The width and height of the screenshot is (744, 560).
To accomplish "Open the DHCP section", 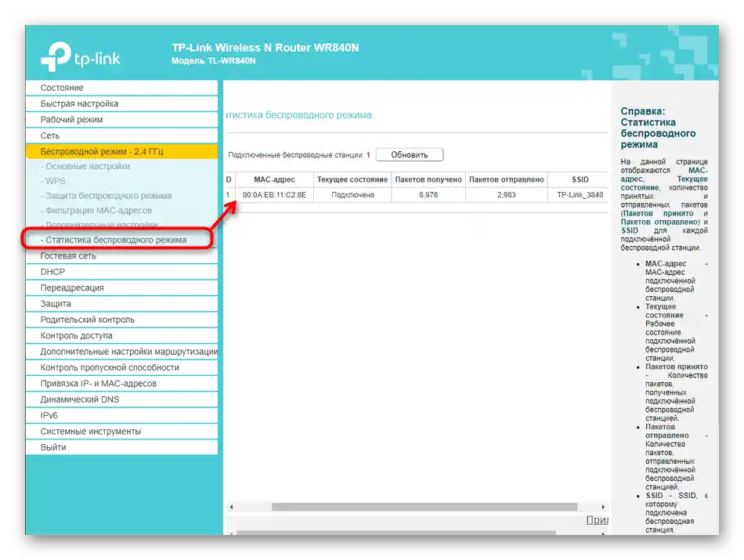I will click(121, 272).
